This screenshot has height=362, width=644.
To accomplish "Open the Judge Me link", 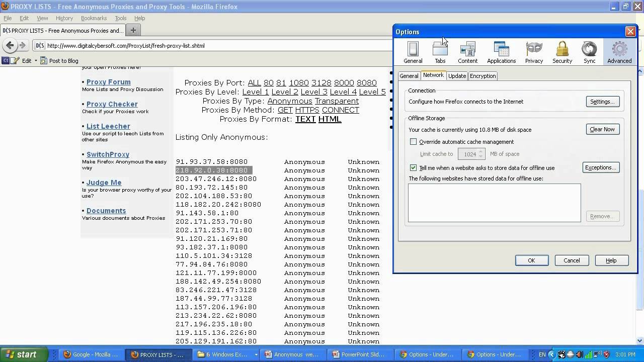I will (104, 183).
